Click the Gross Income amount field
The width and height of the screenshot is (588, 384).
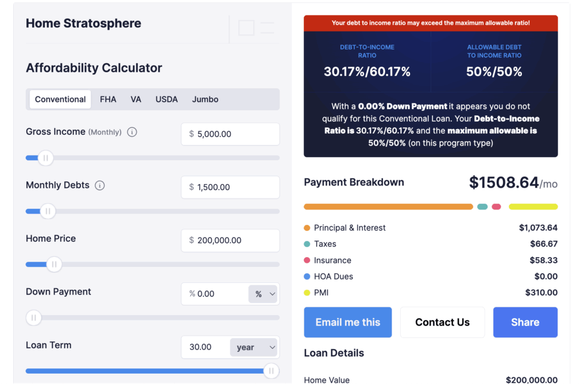230,134
